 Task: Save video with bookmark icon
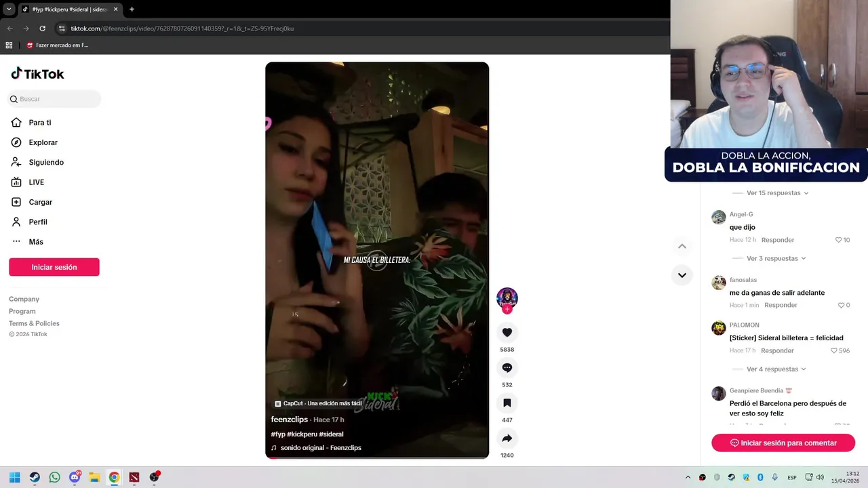click(x=507, y=403)
